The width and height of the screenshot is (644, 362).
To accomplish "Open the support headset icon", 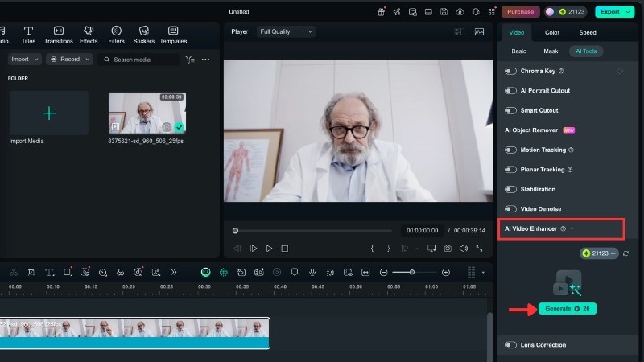I will [x=476, y=11].
